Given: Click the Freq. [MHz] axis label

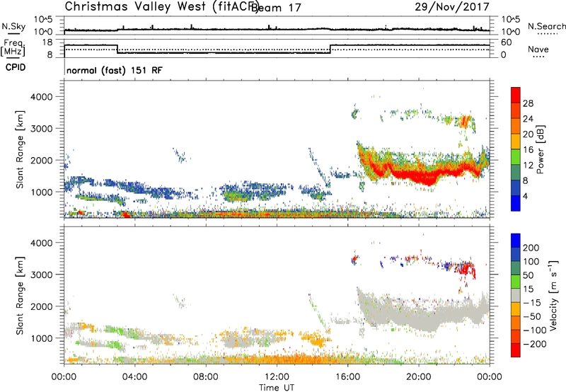Looking at the screenshot, I should click(x=13, y=47).
